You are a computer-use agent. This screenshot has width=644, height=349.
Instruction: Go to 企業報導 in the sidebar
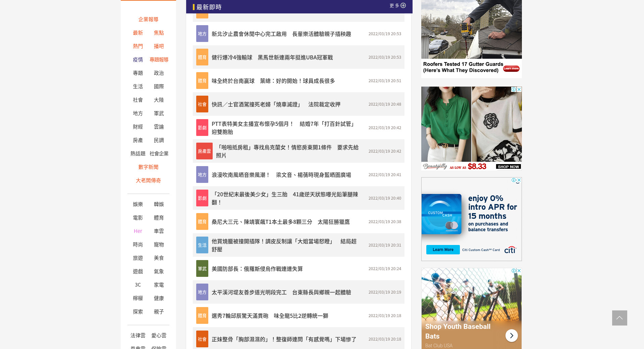(148, 19)
